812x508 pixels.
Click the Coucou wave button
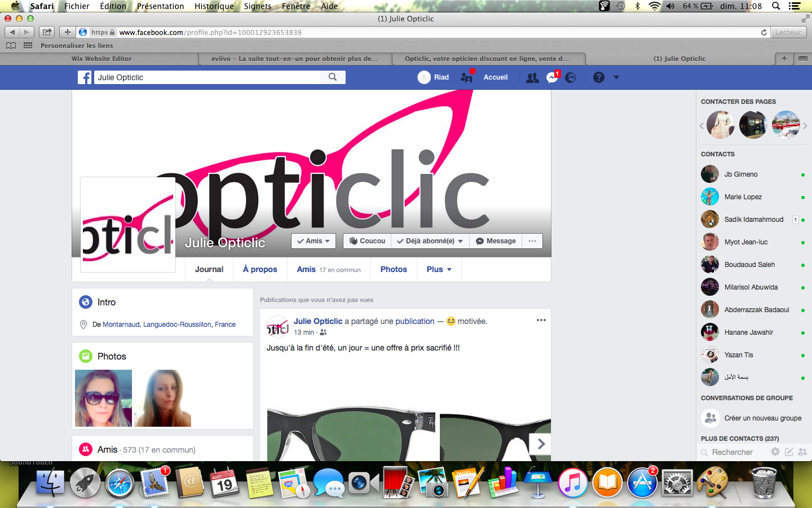[367, 241]
